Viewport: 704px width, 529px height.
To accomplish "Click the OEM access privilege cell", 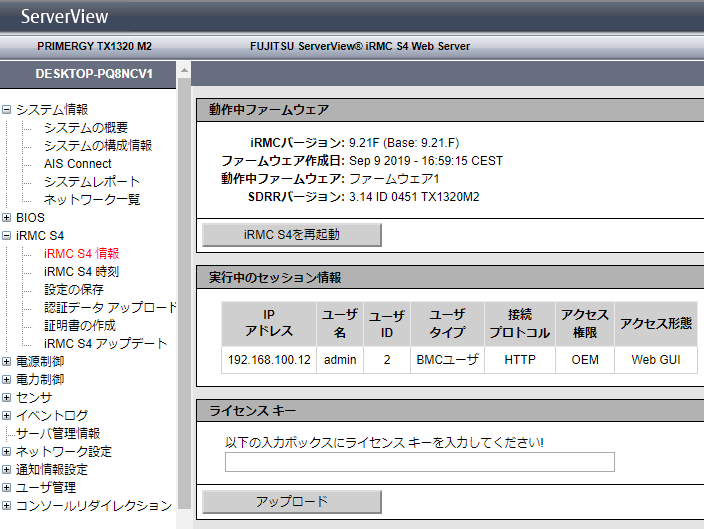I will pyautogui.click(x=585, y=360).
